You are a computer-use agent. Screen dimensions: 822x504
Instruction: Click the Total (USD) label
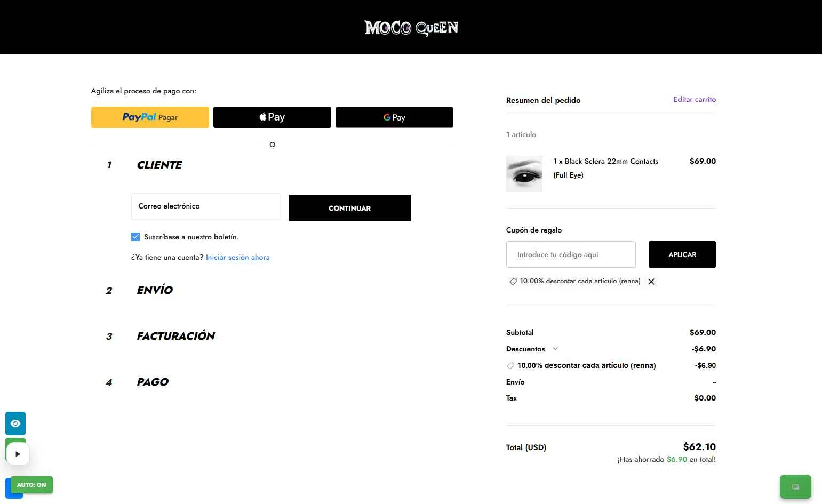526,447
